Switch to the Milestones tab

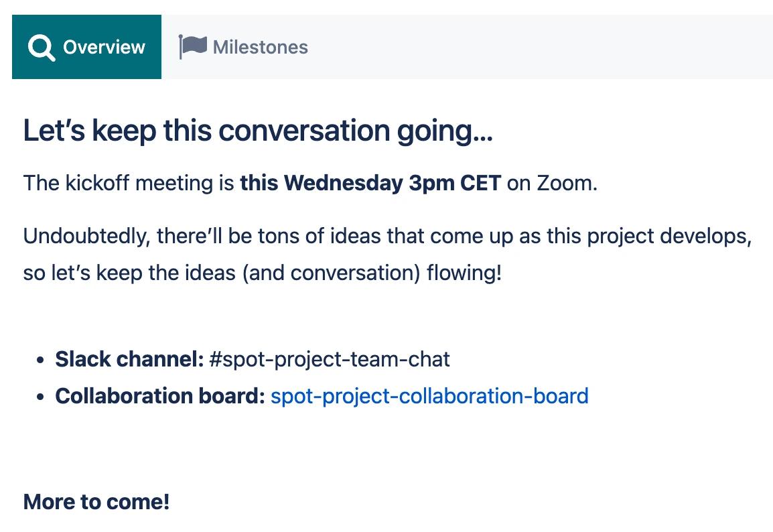(x=260, y=48)
